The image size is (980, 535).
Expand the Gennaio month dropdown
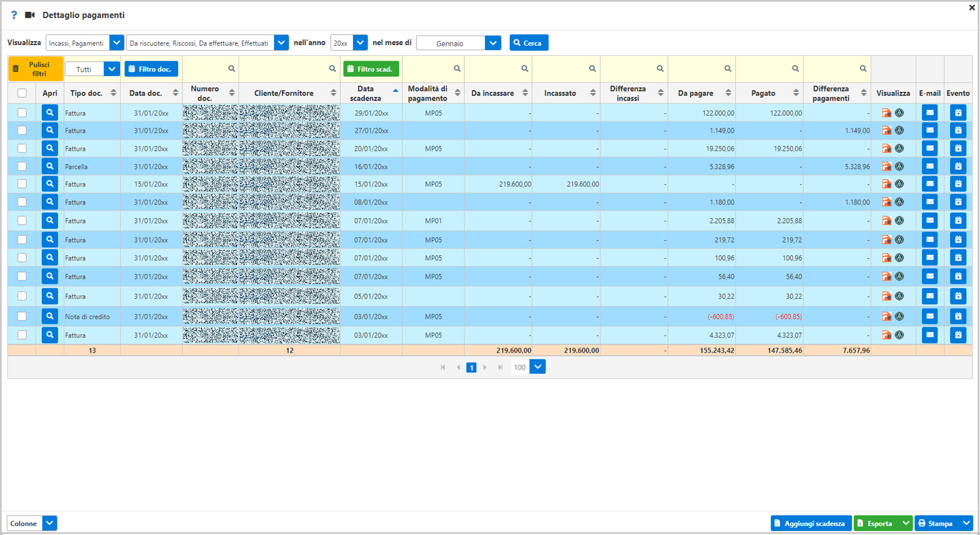493,43
